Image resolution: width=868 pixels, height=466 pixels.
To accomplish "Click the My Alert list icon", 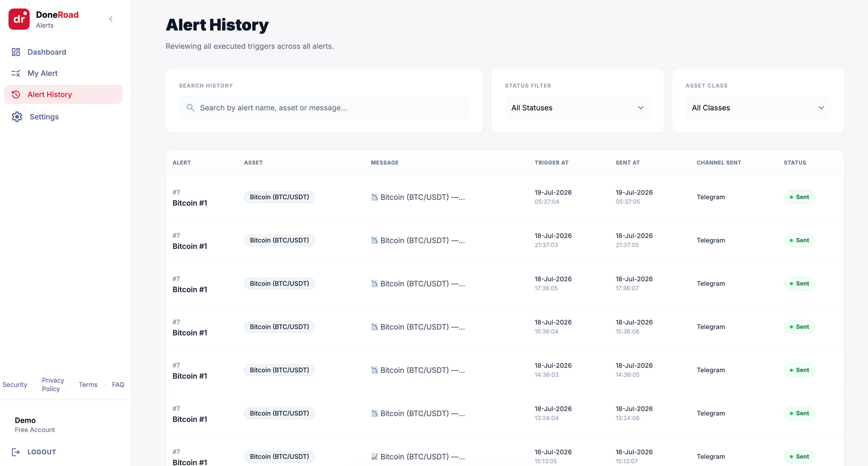I will (x=16, y=73).
